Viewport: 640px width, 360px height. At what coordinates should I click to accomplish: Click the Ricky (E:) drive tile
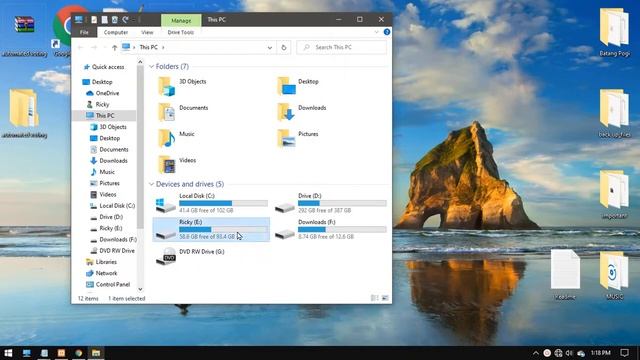click(x=211, y=229)
